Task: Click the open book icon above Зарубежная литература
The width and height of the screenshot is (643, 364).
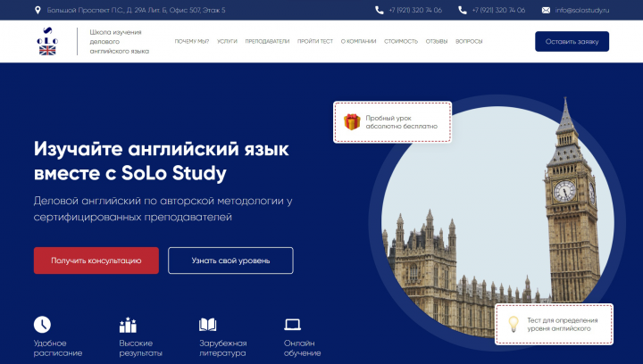Action: (207, 325)
